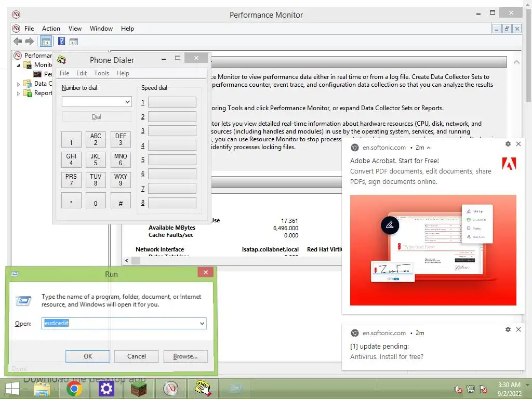
Task: Click the GHI 4 keypad button
Action: (71, 159)
